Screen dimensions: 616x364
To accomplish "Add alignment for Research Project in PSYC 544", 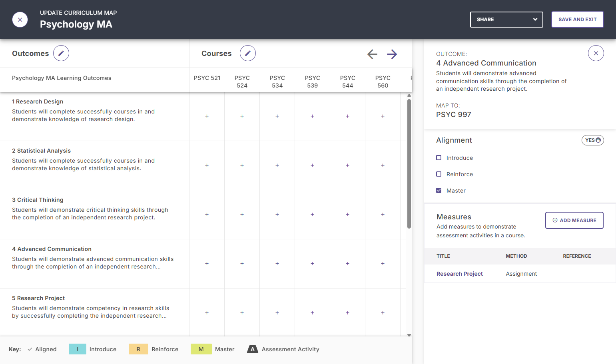I will pyautogui.click(x=347, y=313).
